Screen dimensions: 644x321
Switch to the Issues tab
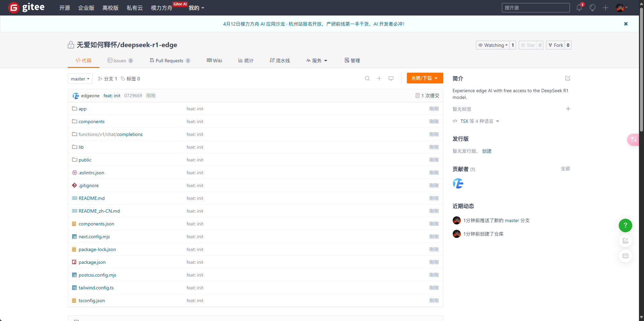point(120,61)
